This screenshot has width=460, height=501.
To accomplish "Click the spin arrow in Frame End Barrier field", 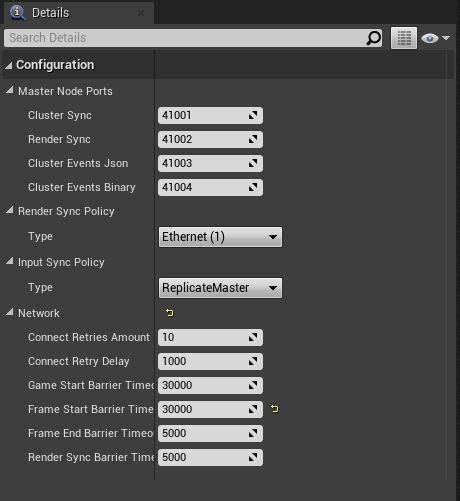I will point(253,433).
